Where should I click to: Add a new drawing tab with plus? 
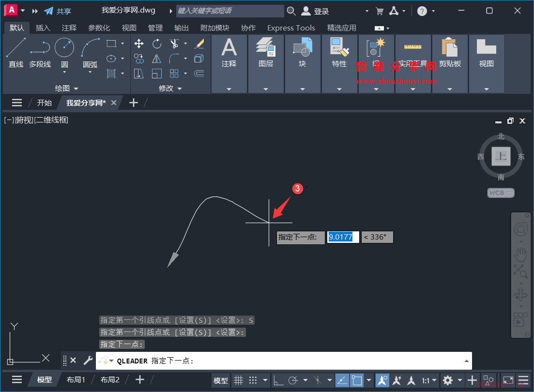134,103
